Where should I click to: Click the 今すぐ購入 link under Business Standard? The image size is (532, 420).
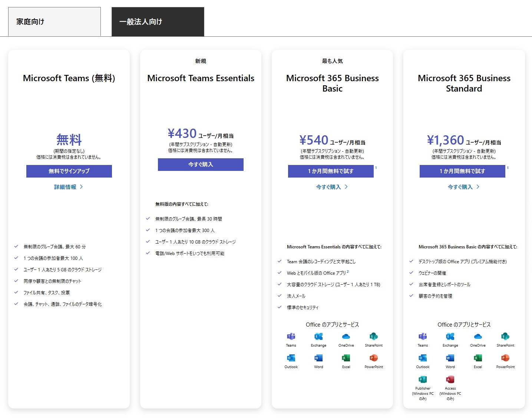pyautogui.click(x=464, y=187)
